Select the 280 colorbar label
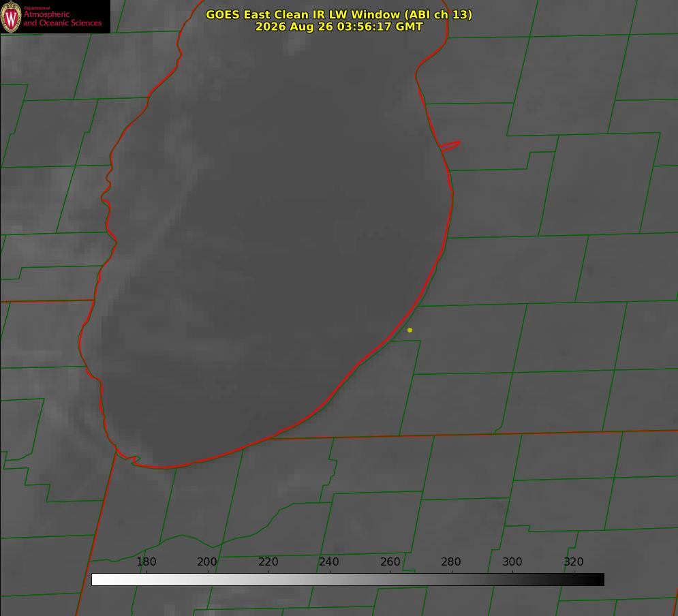Image resolution: width=678 pixels, height=616 pixels. (451, 561)
